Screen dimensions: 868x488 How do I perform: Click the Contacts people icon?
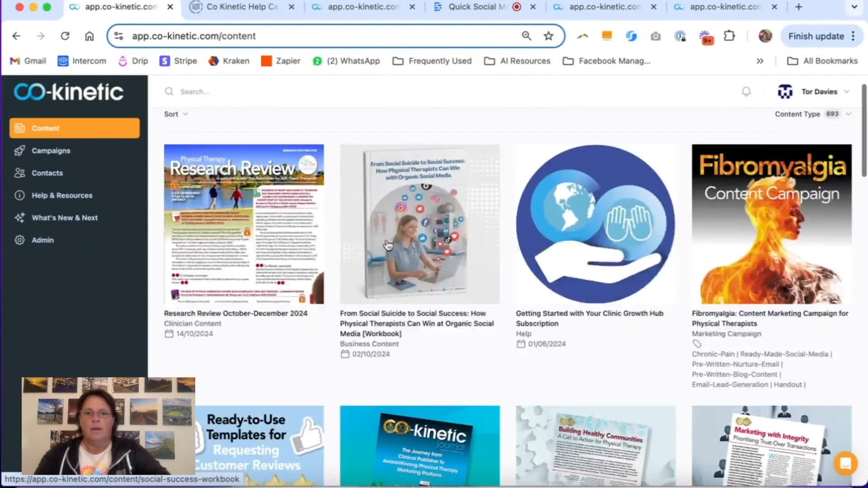[x=19, y=173]
